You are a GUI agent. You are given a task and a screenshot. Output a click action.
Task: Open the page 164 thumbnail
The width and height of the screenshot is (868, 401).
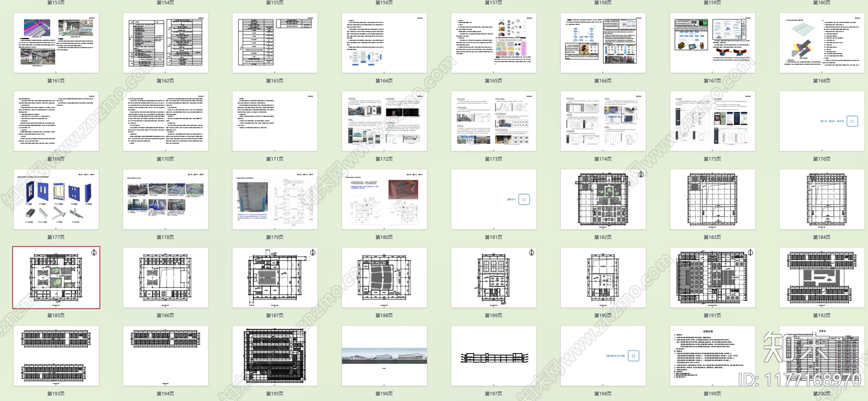385,43
